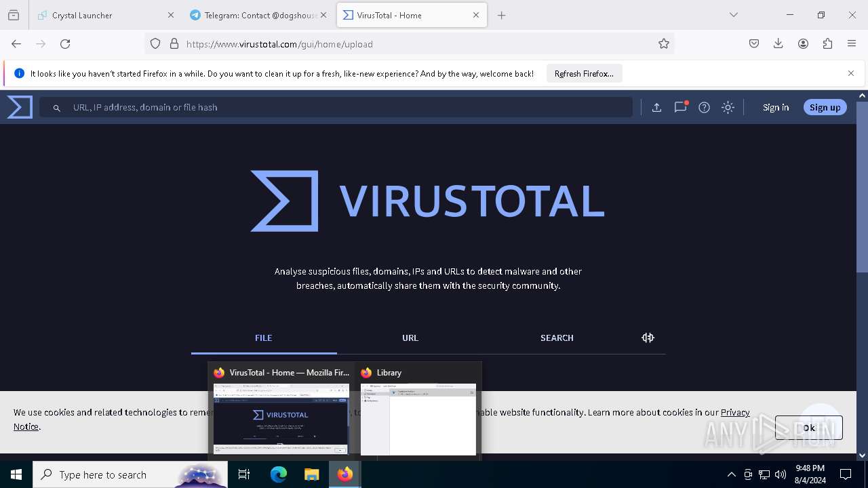This screenshot has width=868, height=488.
Task: Toggle the light/dark theme sun icon
Action: click(728, 107)
